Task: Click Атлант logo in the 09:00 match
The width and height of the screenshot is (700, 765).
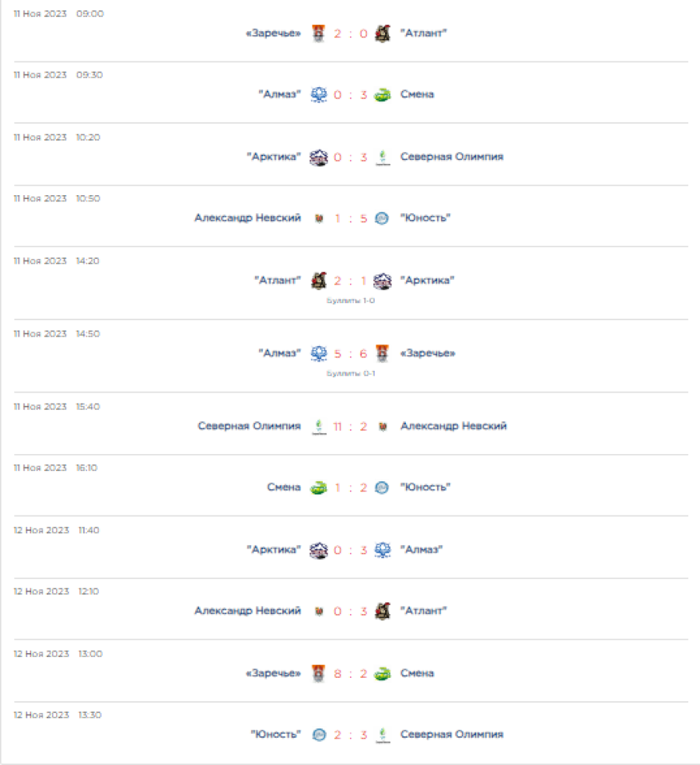Action: (x=382, y=33)
